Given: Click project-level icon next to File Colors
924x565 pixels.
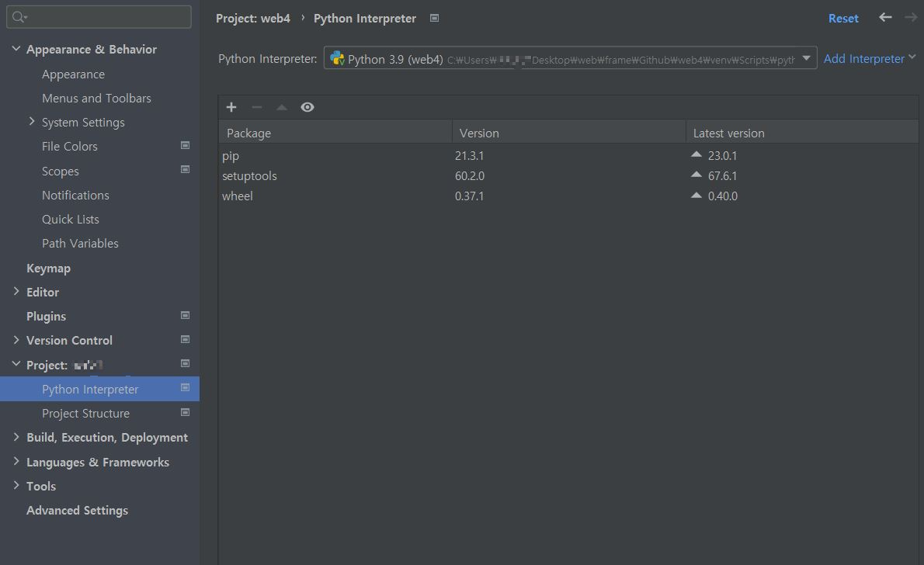Looking at the screenshot, I should pyautogui.click(x=185, y=146).
